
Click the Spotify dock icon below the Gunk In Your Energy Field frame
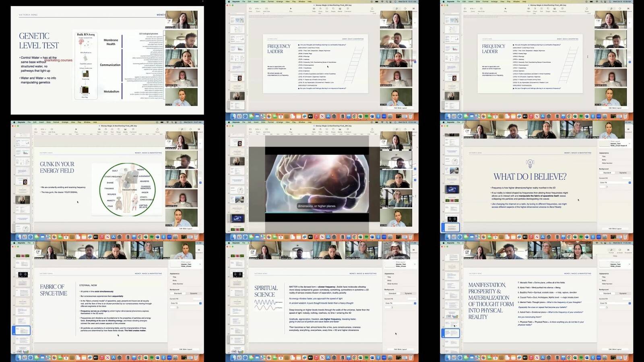tap(151, 237)
